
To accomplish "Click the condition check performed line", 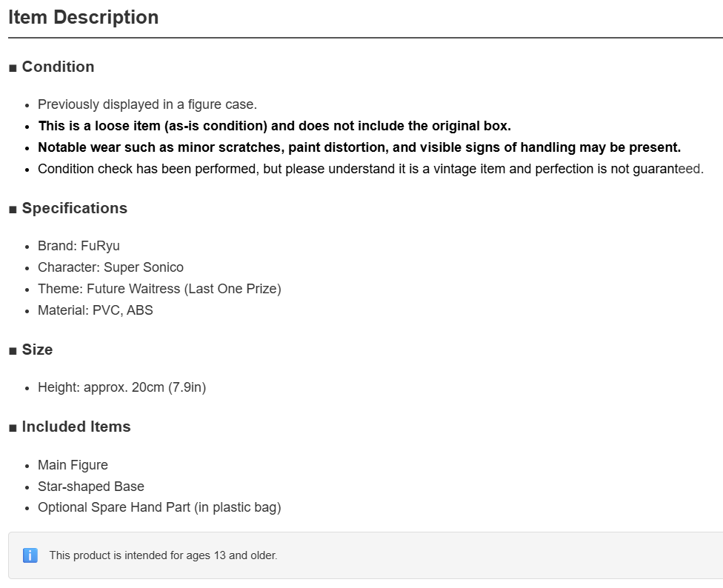I will [370, 169].
